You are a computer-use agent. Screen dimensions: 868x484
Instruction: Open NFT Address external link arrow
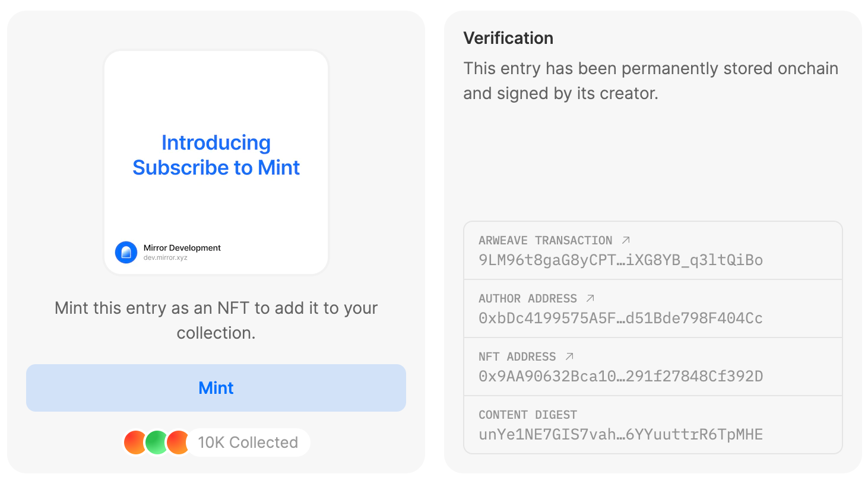click(569, 356)
